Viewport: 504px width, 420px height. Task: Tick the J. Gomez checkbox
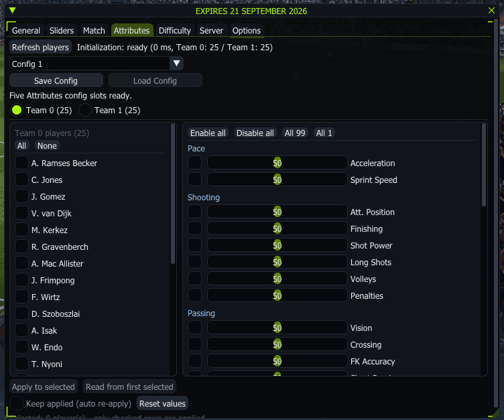click(21, 196)
